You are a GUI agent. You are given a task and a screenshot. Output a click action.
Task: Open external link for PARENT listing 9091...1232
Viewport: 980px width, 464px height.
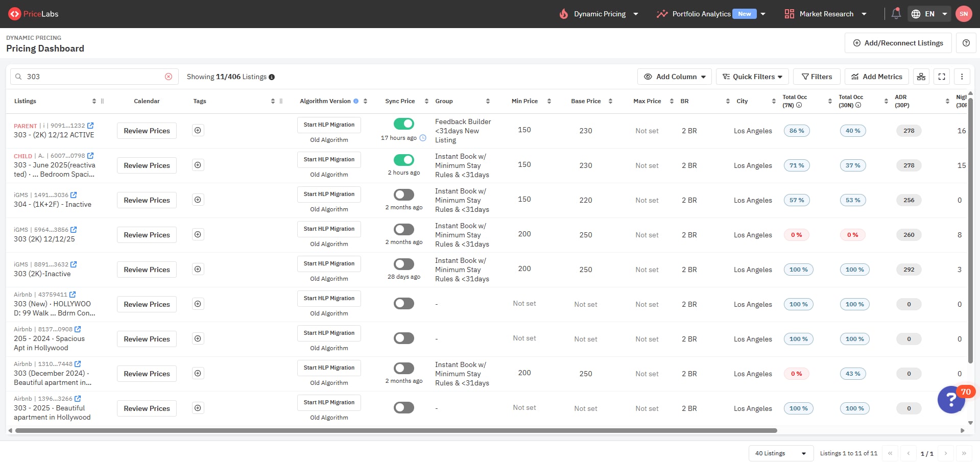(90, 126)
